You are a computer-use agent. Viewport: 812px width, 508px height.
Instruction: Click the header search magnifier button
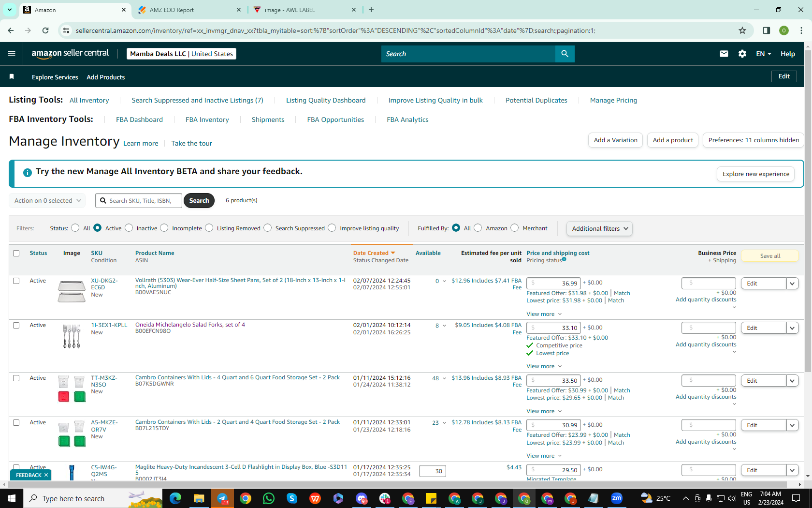(x=565, y=54)
